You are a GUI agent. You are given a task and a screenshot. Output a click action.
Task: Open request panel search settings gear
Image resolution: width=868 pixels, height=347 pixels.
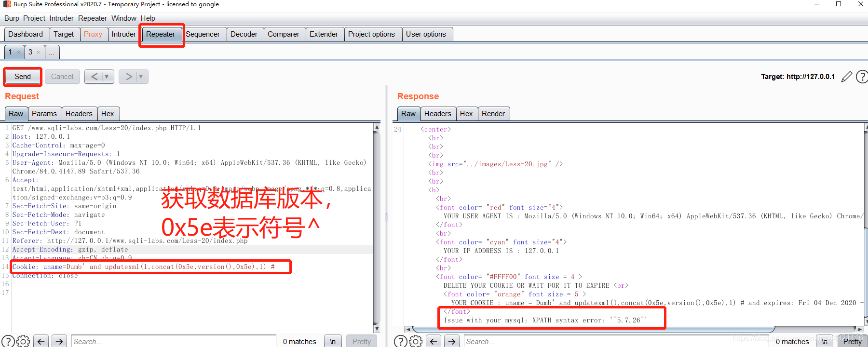click(23, 341)
